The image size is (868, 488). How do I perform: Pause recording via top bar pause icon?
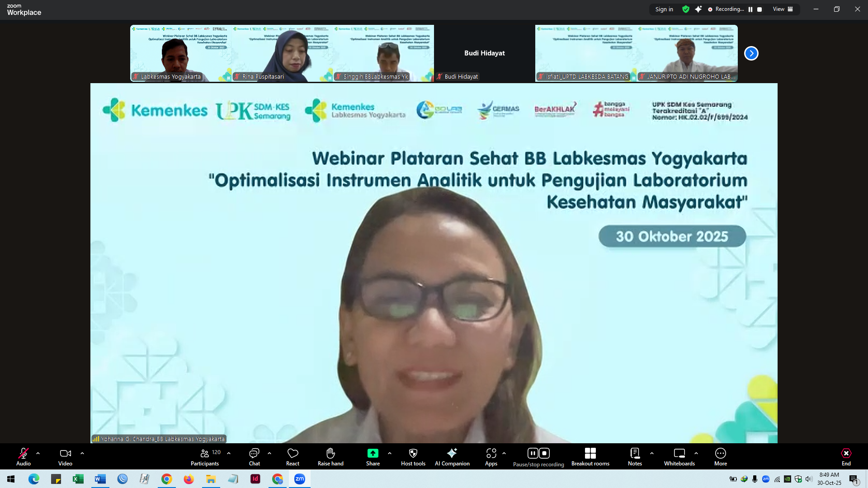(x=750, y=9)
